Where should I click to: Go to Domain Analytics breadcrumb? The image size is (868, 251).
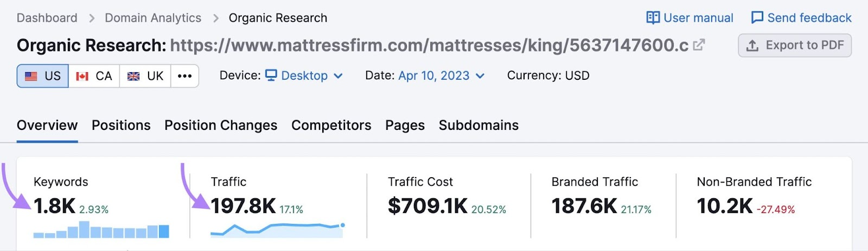[153, 18]
